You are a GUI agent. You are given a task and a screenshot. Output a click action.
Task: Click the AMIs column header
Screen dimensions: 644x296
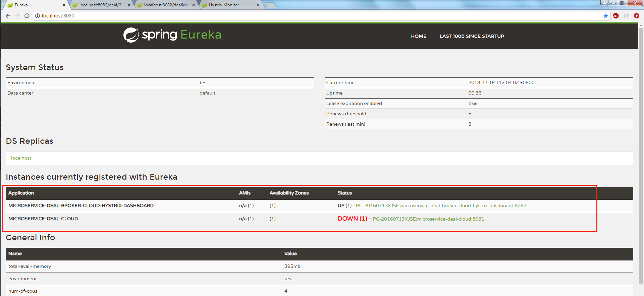click(x=245, y=193)
